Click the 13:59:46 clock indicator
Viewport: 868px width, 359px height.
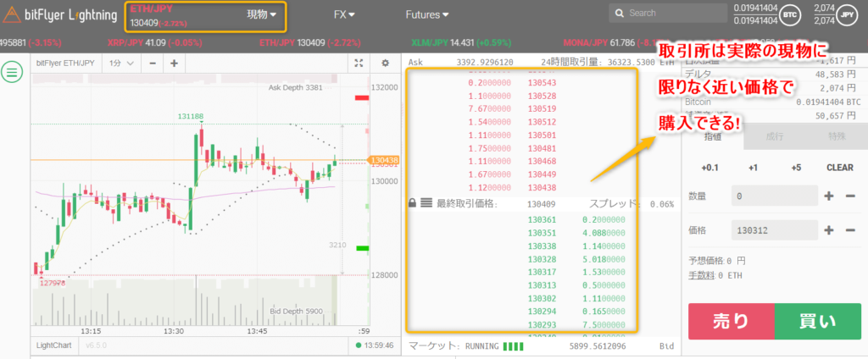pos(375,345)
